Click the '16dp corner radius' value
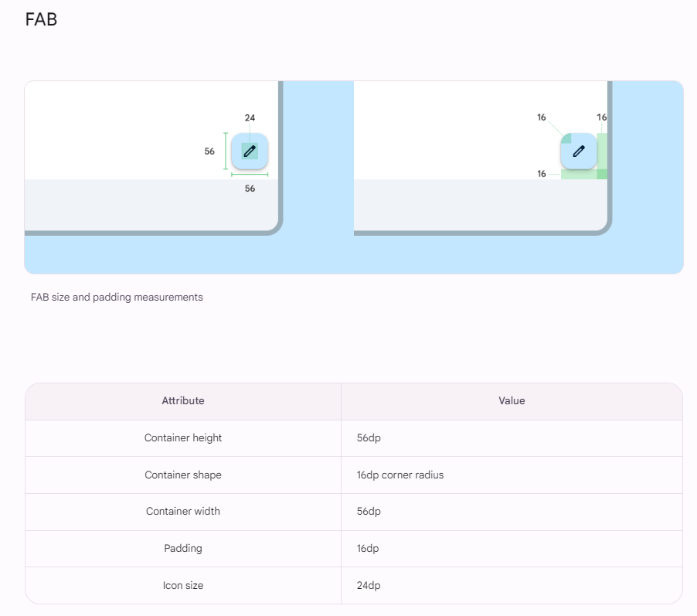 [400, 475]
